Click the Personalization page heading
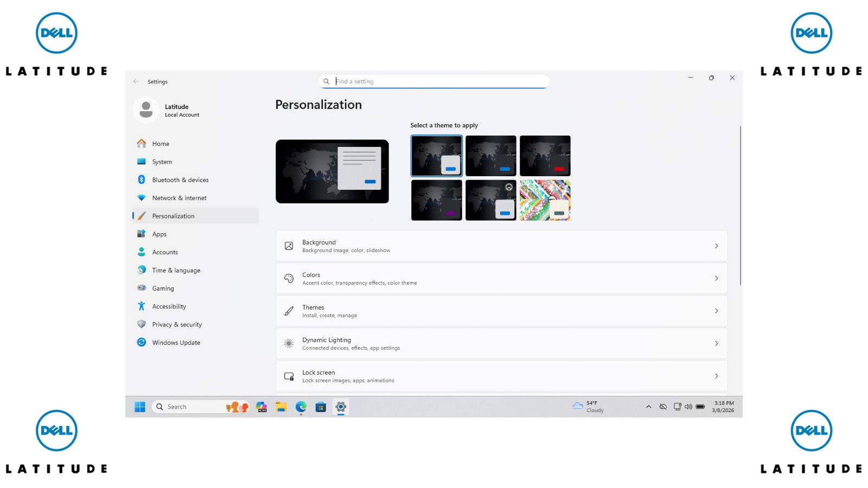This screenshot has height=488, width=868. (318, 105)
